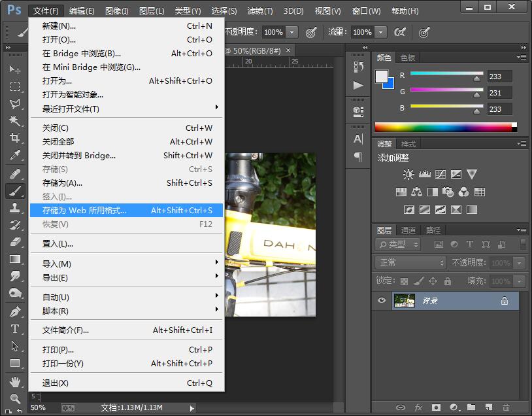The height and width of the screenshot is (416, 532).
Task: Open the 正常 blend mode dropdown
Action: coord(411,262)
